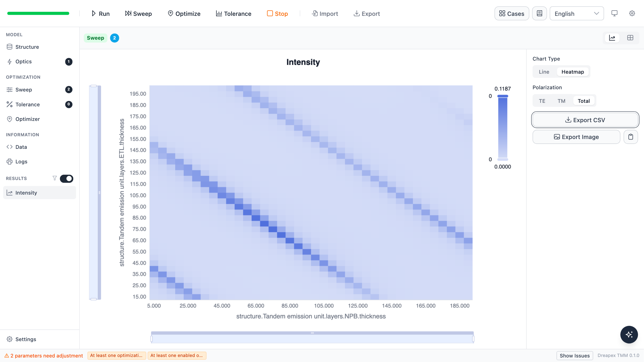Open the AI assistant sparkle button
Viewport: 644px width, 362px height.
[x=629, y=335]
